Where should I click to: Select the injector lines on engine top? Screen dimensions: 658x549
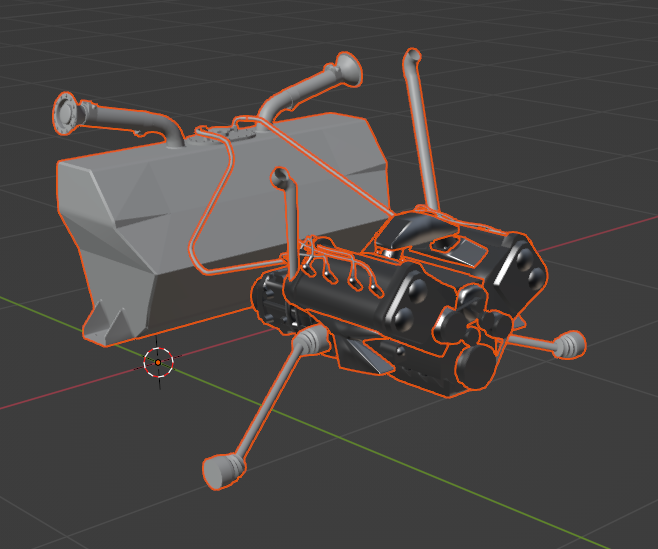coord(340,267)
